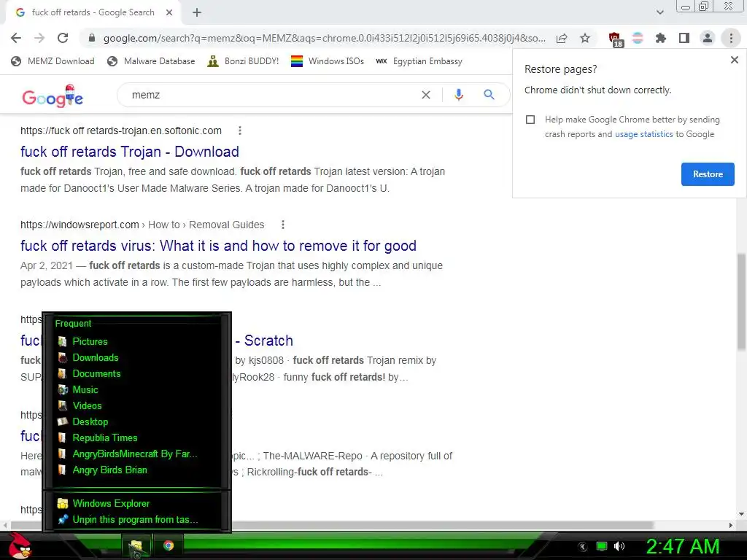Open options for the softonic result

239,131
